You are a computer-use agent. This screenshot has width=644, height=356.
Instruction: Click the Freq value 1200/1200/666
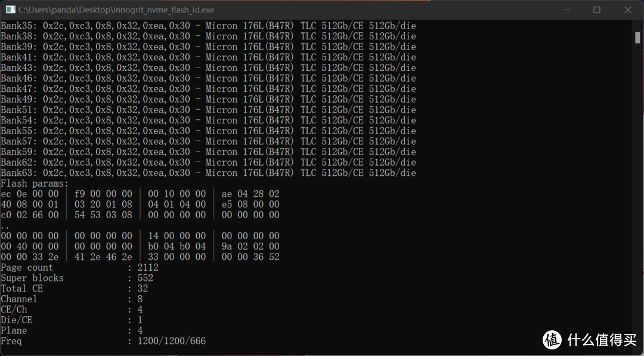pos(172,341)
